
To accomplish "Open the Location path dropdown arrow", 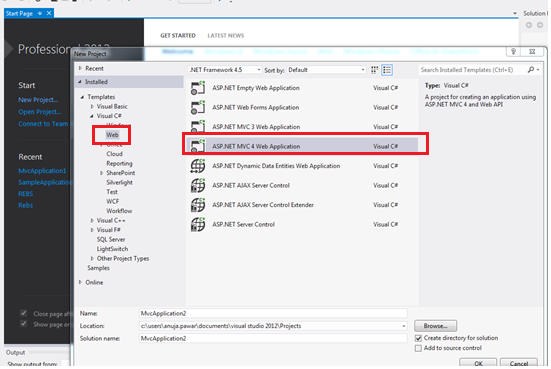I will [x=404, y=326].
